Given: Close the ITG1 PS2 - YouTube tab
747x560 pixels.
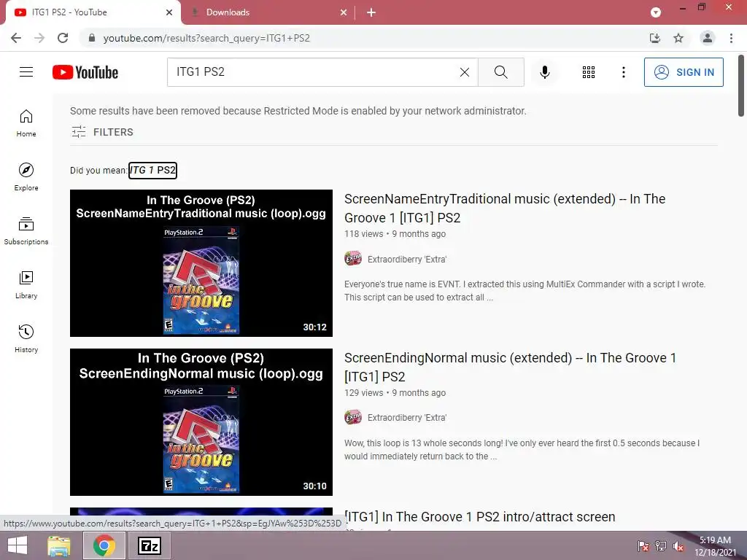Looking at the screenshot, I should 169,12.
